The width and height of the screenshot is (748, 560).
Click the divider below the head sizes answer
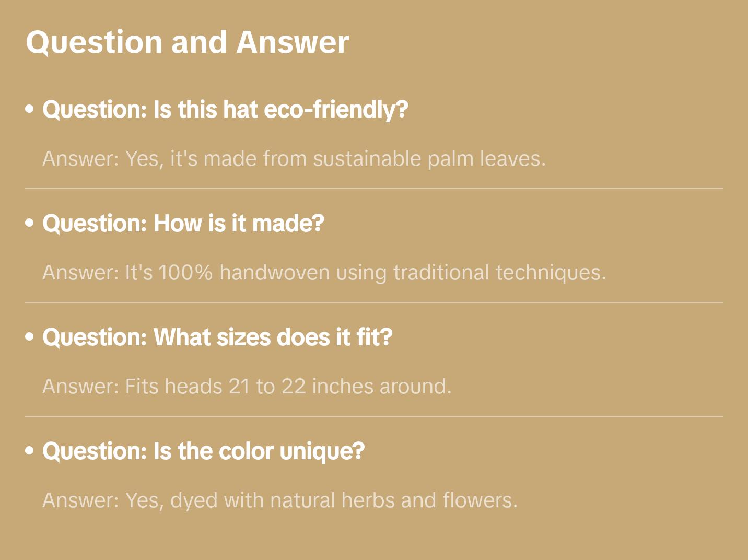[x=374, y=416]
